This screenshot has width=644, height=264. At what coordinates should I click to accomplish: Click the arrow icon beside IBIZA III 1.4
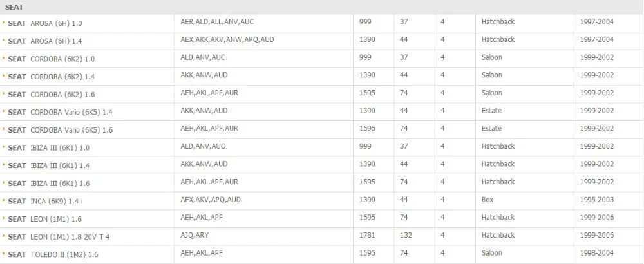click(x=4, y=165)
